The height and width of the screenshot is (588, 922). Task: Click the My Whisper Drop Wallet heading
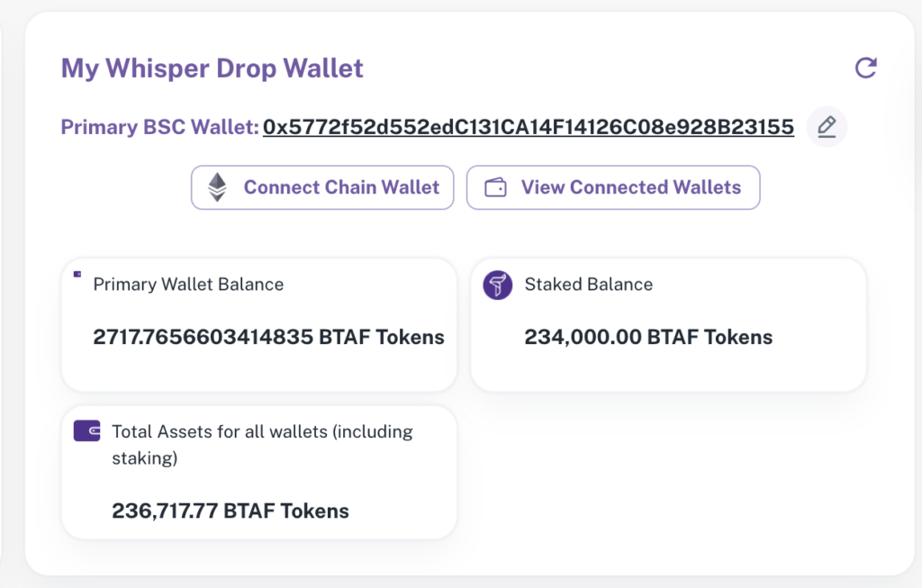[x=212, y=68]
